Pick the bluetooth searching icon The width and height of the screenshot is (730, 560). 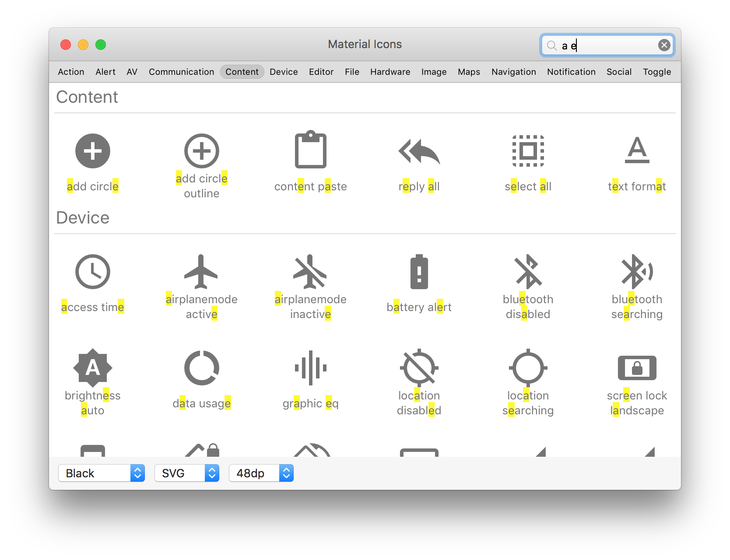[x=637, y=272]
